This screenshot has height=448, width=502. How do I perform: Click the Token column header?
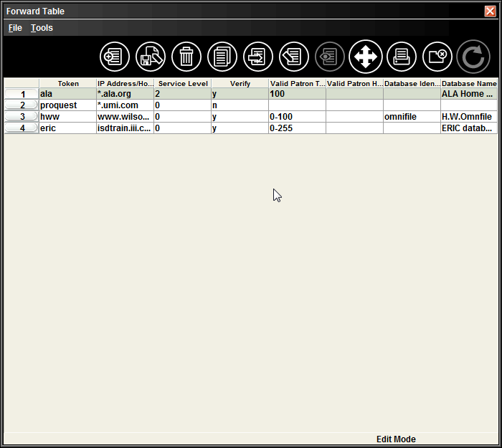click(68, 84)
